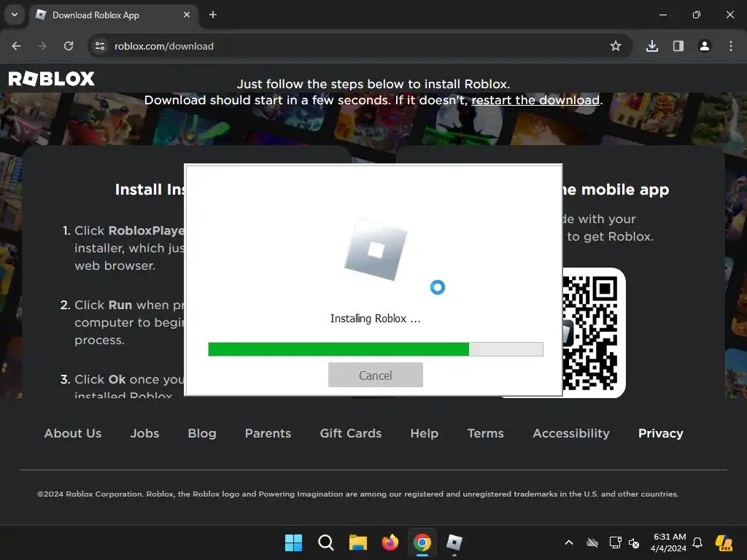Click the cloud sync tray icon
Screen dimensions: 747x560
(x=592, y=542)
